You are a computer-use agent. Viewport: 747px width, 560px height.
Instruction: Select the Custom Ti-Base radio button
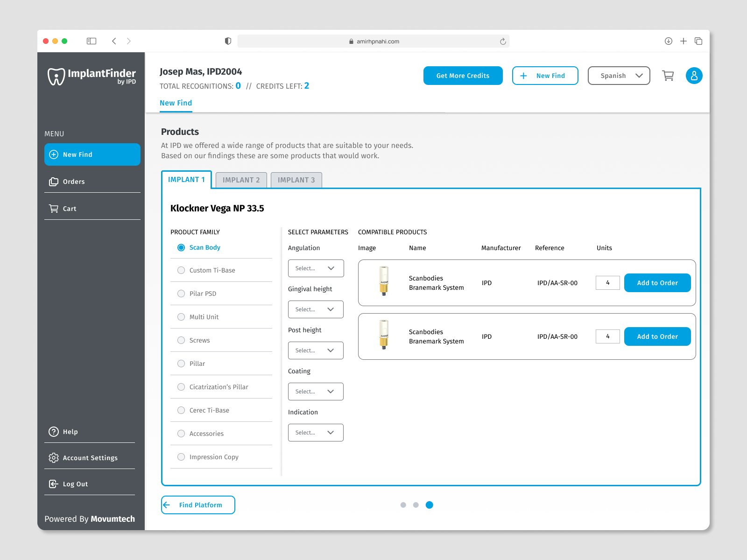pyautogui.click(x=181, y=270)
